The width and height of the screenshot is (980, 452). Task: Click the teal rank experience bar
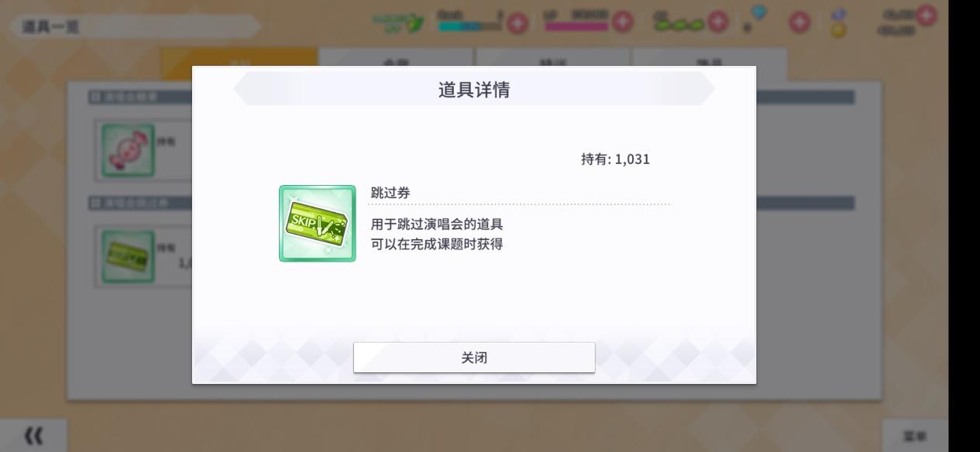pos(469,26)
